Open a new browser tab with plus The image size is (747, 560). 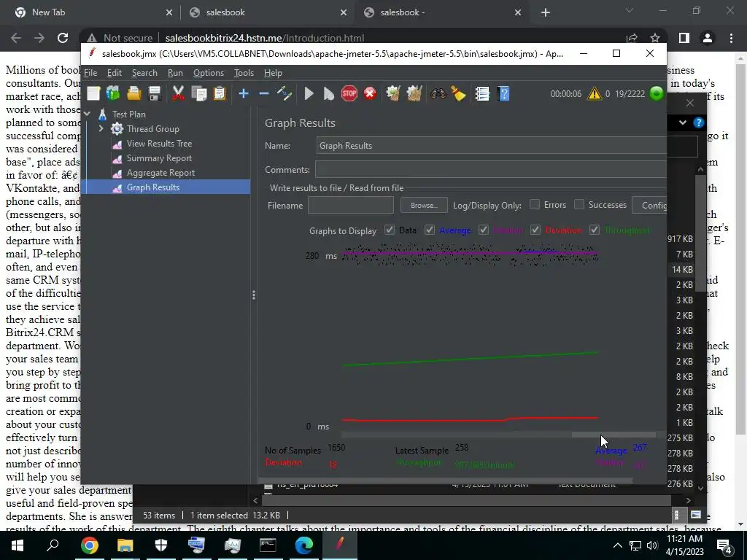[x=546, y=13]
